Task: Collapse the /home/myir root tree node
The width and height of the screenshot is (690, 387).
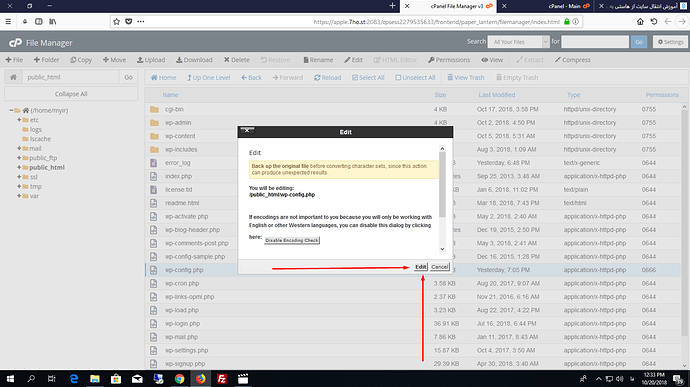Action: [x=11, y=111]
